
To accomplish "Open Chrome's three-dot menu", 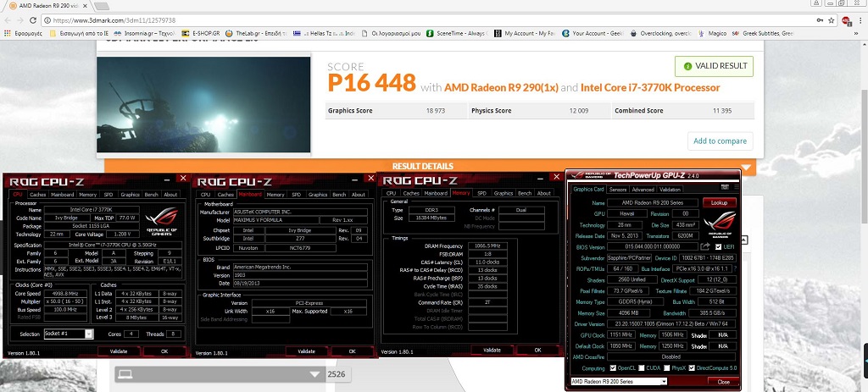I will pos(860,20).
